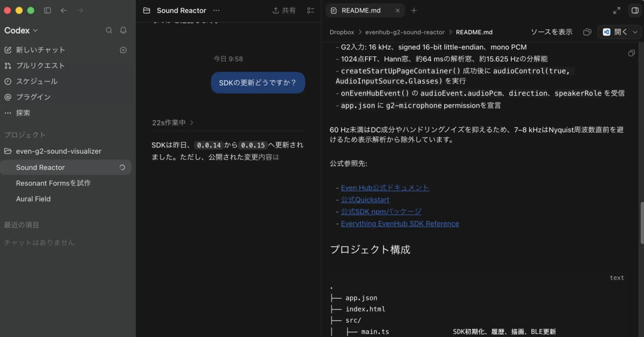Add a new tab with plus

coord(414,10)
